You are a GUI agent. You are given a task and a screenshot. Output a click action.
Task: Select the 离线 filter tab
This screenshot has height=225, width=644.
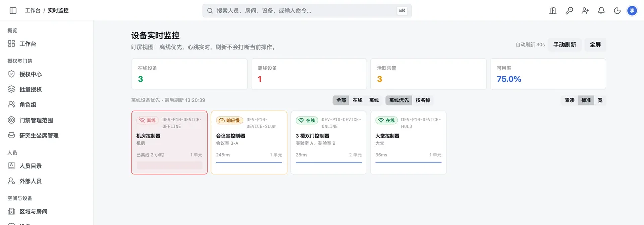point(374,100)
